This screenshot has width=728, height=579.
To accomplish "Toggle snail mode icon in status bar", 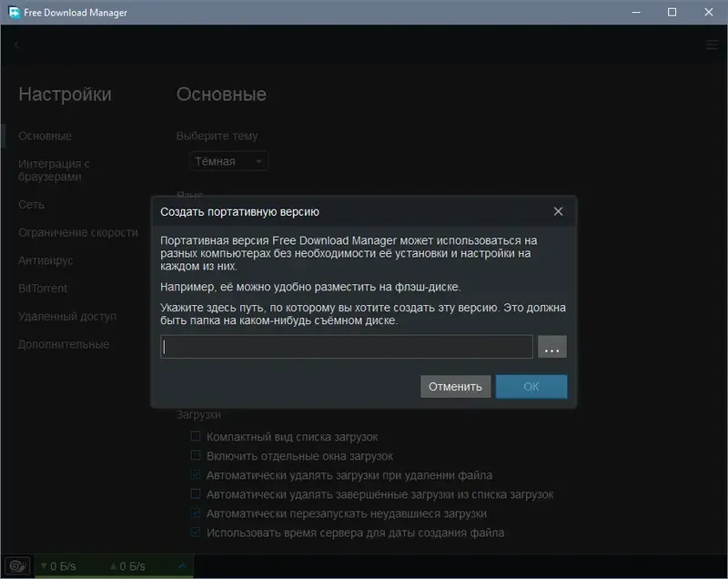I will point(18,566).
